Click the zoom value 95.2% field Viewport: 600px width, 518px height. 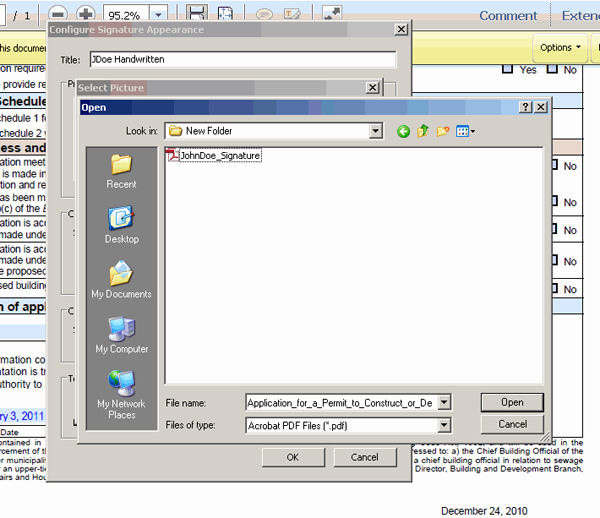point(126,15)
